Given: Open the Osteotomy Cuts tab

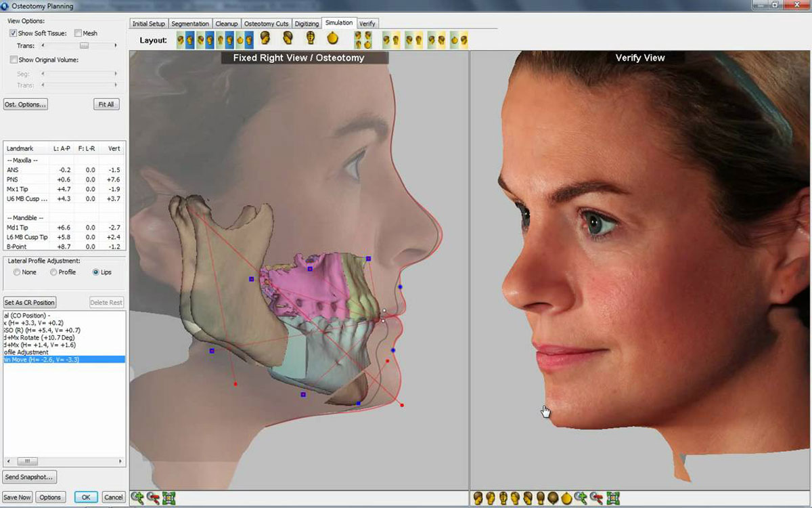Looking at the screenshot, I should point(266,24).
